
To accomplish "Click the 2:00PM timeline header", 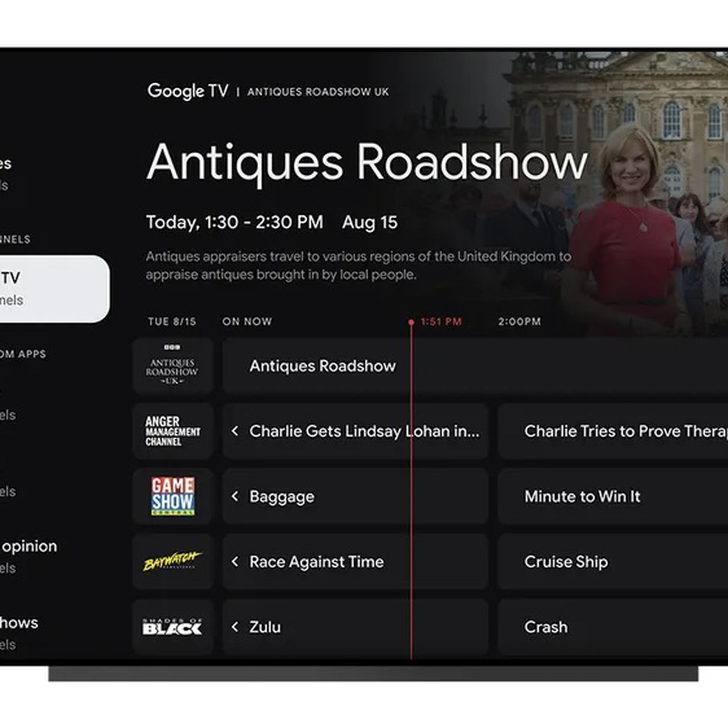I will 519,322.
